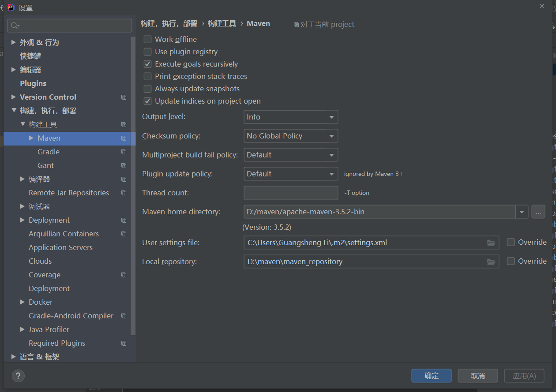Viewport: 556px width, 392px height.
Task: Click the project-level icon beside 构建工具
Action: click(124, 125)
